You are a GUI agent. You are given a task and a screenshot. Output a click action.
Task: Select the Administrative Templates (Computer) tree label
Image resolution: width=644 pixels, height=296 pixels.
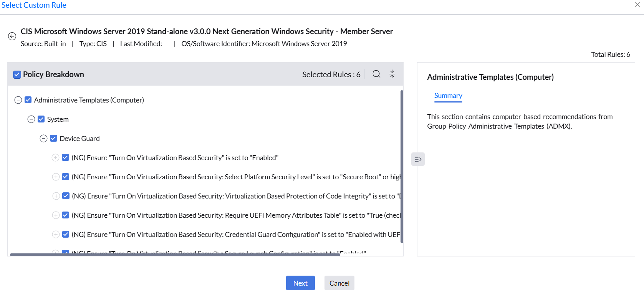89,100
